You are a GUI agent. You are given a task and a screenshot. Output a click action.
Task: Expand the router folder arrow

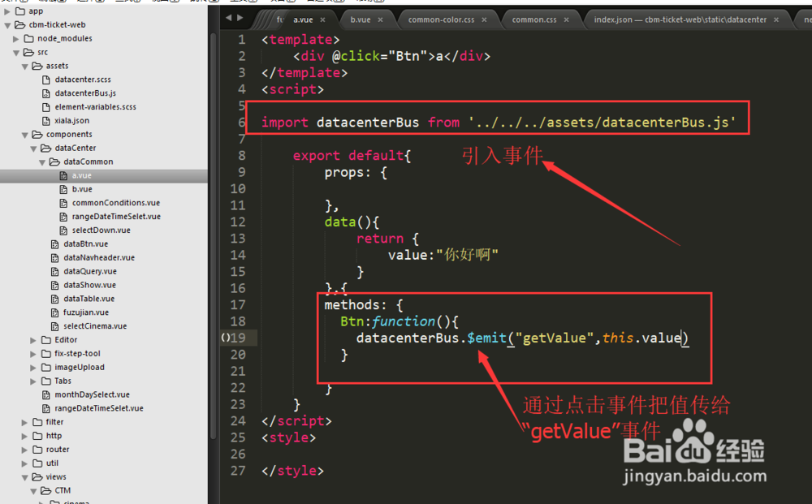point(24,450)
